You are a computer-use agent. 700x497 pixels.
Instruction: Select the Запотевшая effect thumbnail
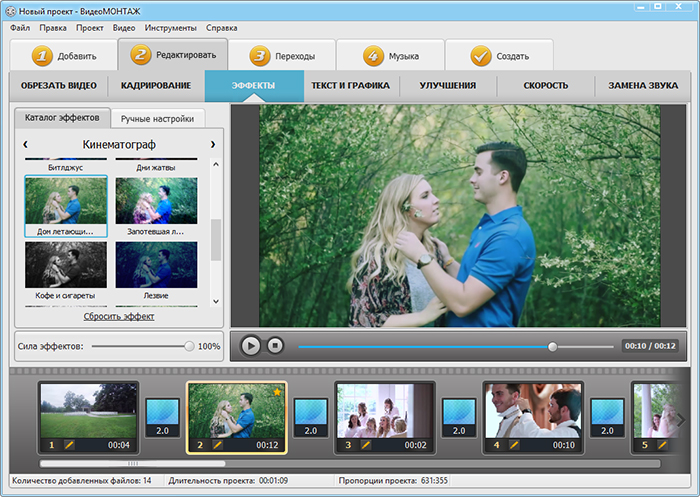pos(156,202)
